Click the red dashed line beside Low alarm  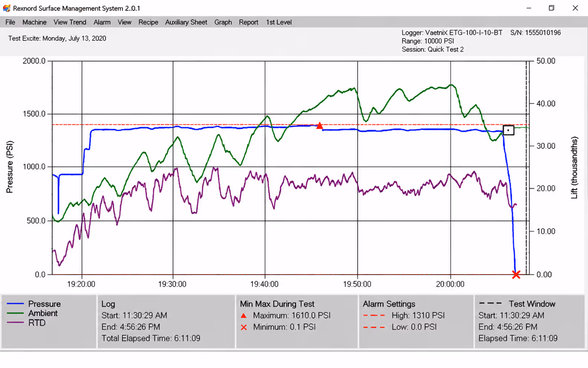point(374,327)
